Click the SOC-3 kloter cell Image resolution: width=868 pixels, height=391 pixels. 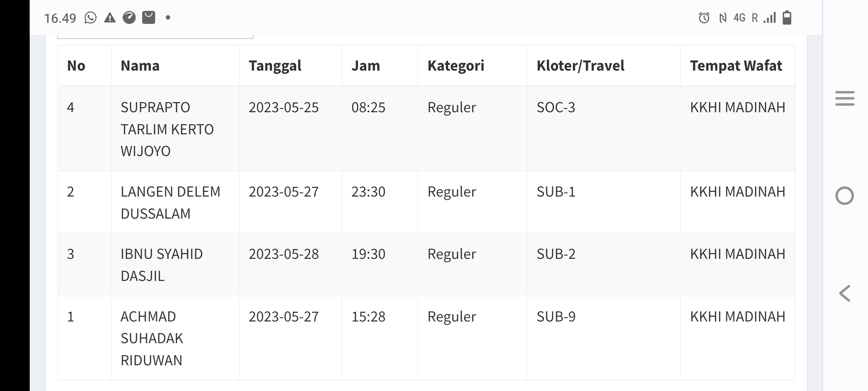click(x=604, y=129)
